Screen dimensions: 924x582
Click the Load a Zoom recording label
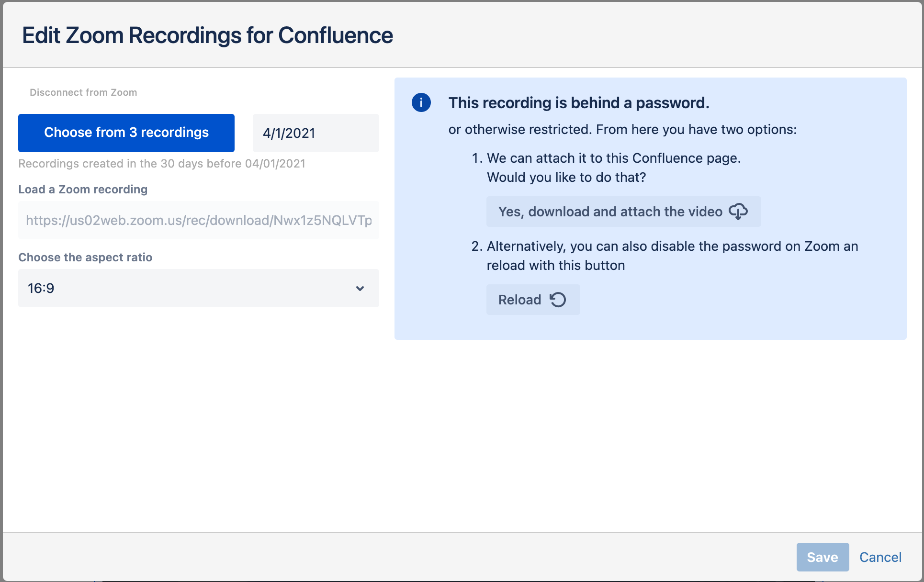[83, 190]
